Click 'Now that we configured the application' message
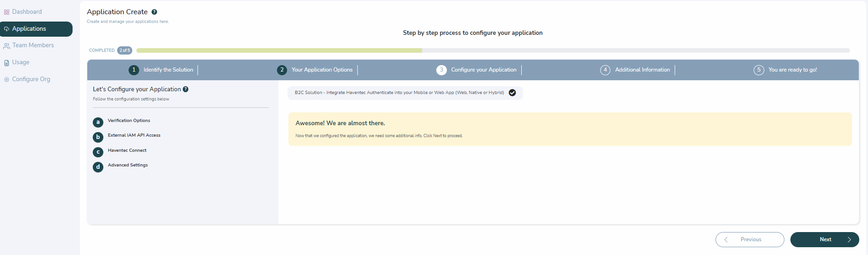This screenshot has width=868, height=255. tap(379, 136)
